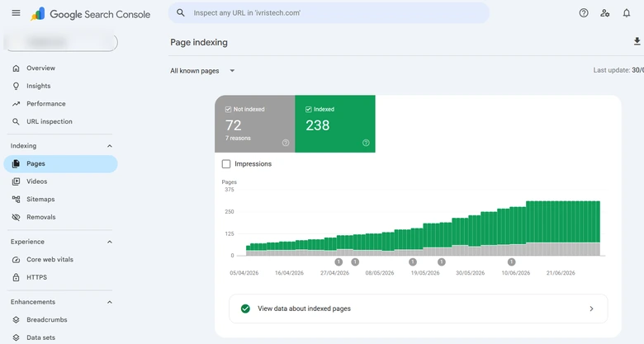Click first annotation marker near 27/04/2026
The image size is (644, 344).
[339, 262]
